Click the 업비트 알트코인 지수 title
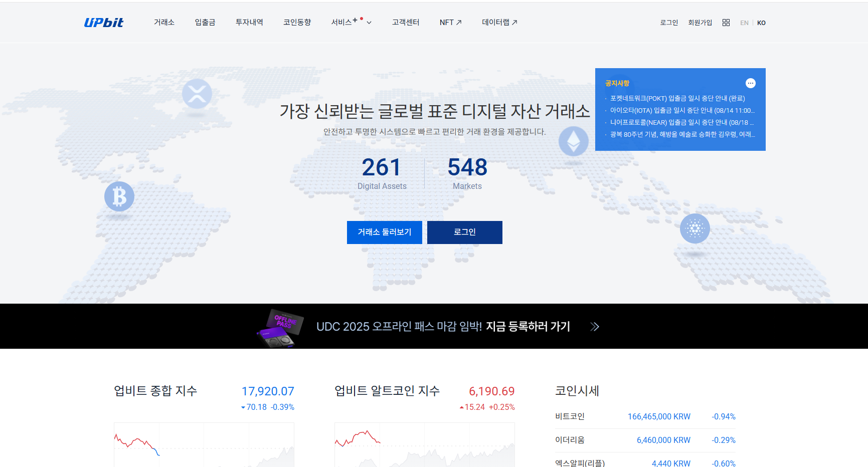 click(x=387, y=391)
